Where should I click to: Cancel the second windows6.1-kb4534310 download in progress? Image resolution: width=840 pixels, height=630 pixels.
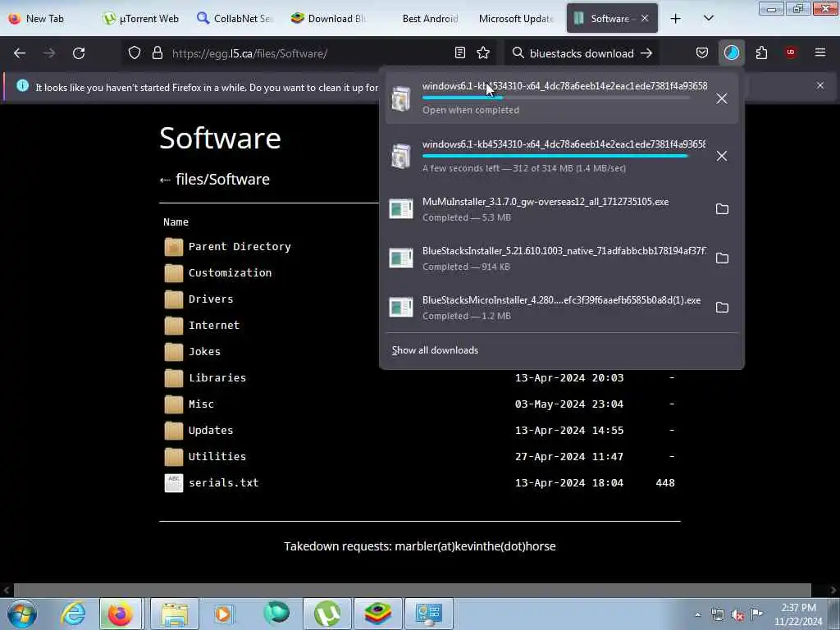coord(722,156)
